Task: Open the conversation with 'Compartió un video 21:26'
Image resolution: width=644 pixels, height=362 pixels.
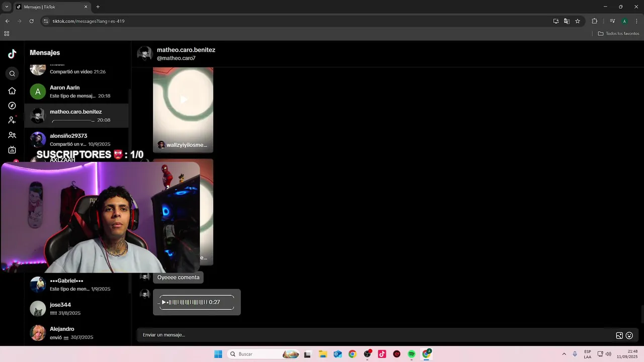Action: tap(76, 69)
